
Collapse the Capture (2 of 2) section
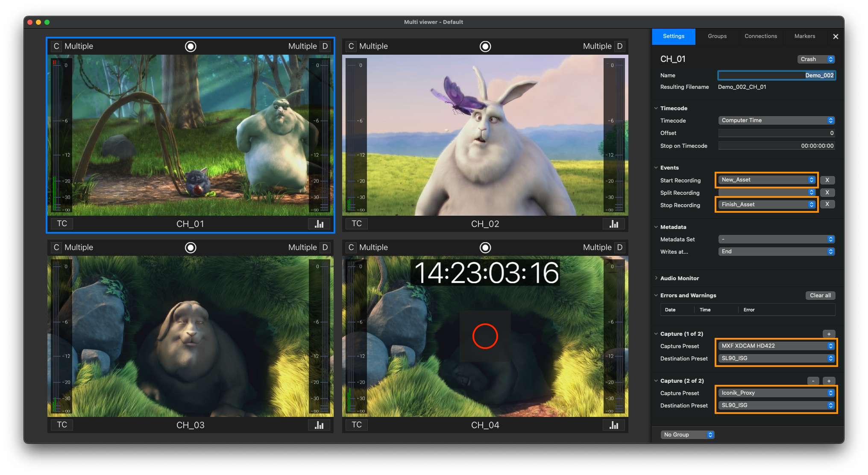[x=656, y=381]
